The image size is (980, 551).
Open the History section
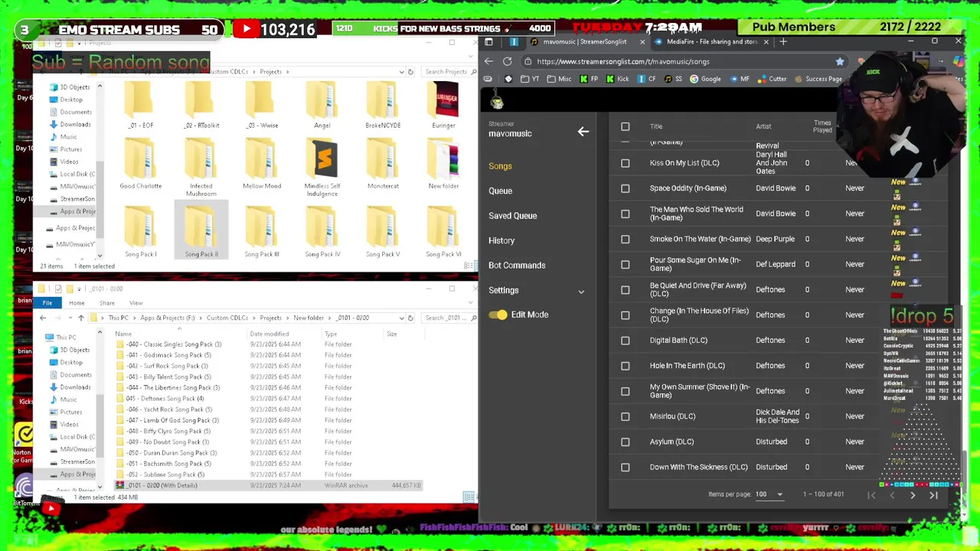(501, 240)
